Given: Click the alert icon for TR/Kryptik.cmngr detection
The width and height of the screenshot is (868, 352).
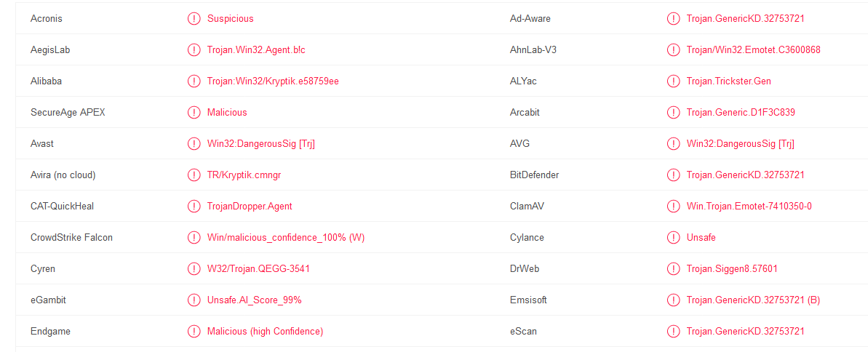Looking at the screenshot, I should point(194,175).
